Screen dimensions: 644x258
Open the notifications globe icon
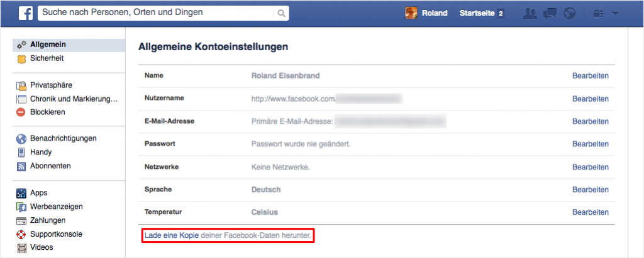[570, 13]
